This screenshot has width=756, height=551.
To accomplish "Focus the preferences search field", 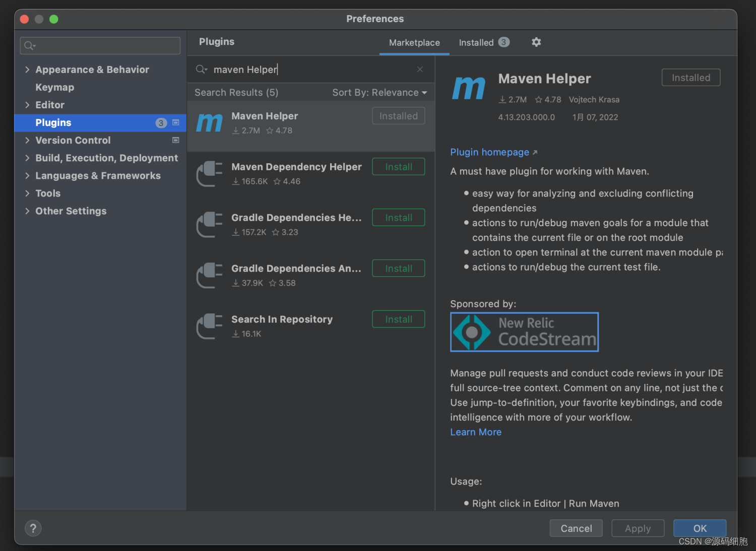I will pos(100,46).
